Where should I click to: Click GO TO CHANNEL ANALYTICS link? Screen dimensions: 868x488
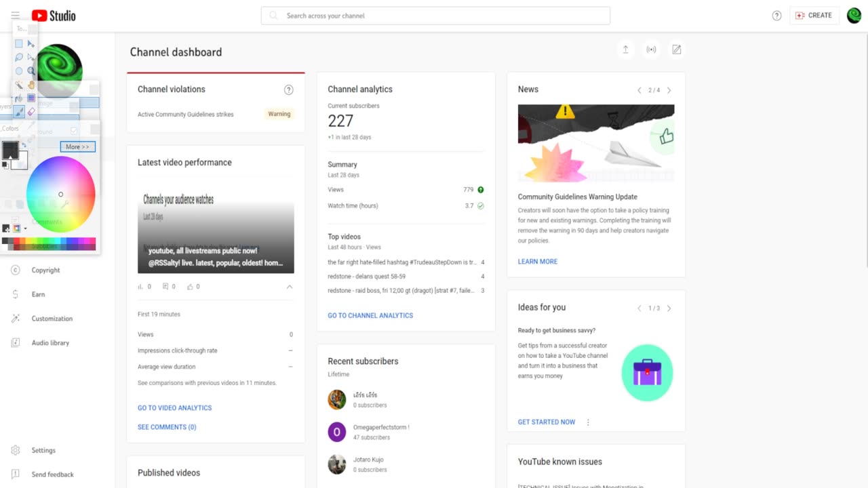pos(370,315)
